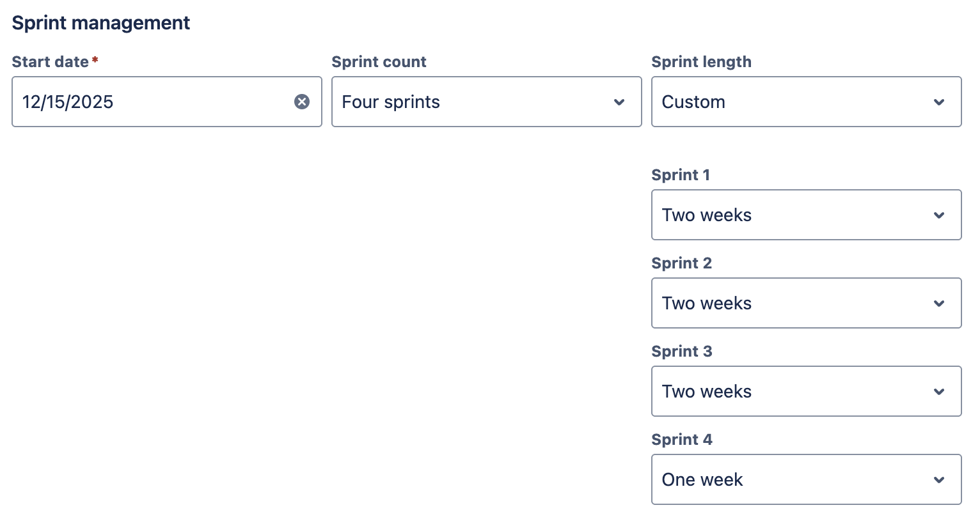Viewport: 980px width, 519px height.
Task: Click the Sprint management heading
Action: click(x=101, y=23)
